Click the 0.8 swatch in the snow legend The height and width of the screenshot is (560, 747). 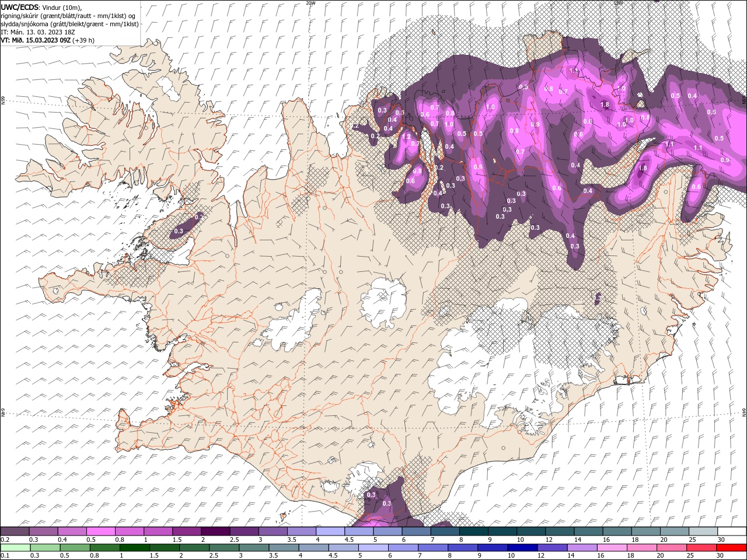[130, 531]
